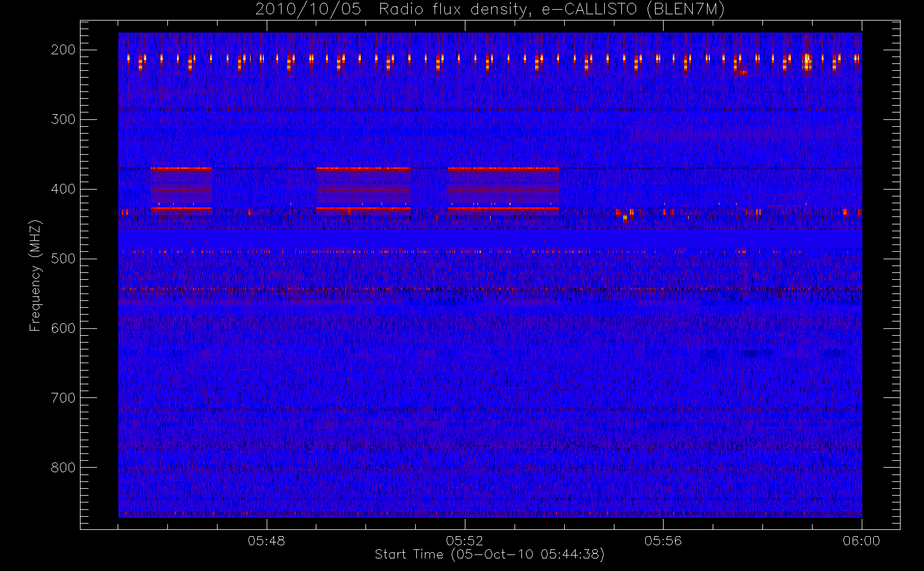Click the 300 frequency tick label
This screenshot has width=924, height=571.
[x=63, y=119]
